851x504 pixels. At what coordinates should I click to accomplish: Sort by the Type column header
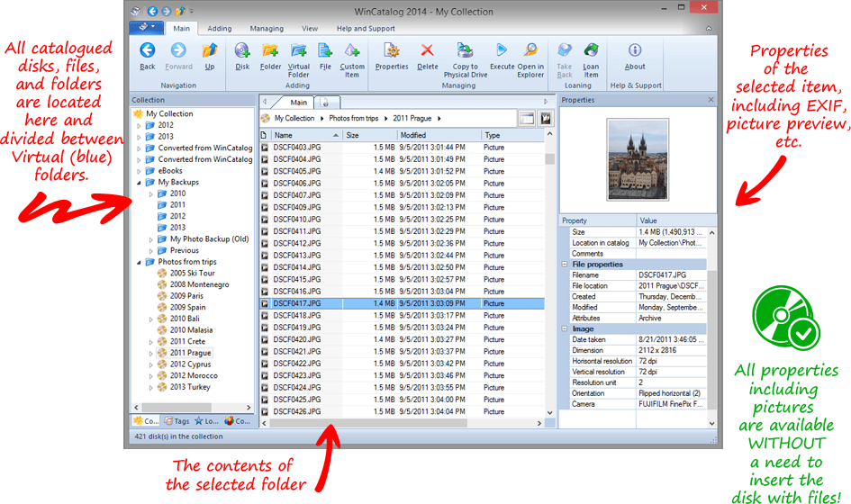point(512,135)
